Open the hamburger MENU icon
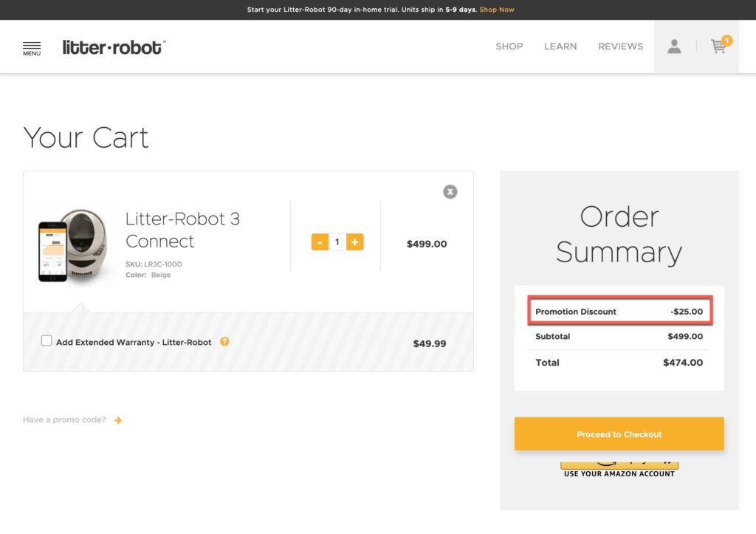 click(32, 46)
